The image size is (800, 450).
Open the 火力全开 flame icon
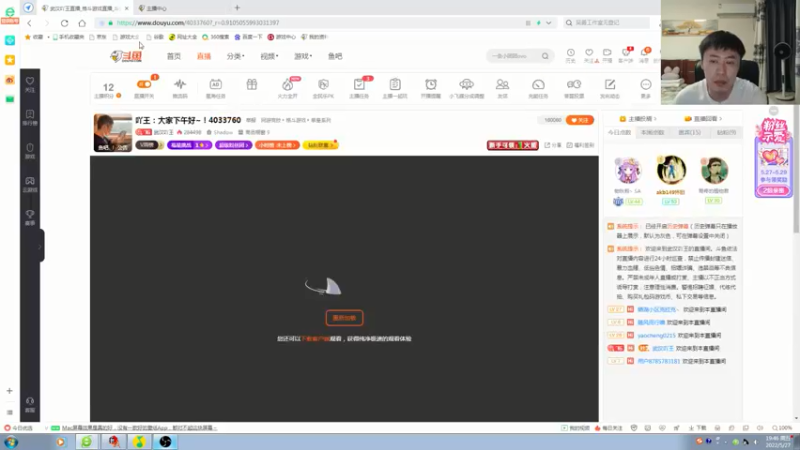(287, 85)
